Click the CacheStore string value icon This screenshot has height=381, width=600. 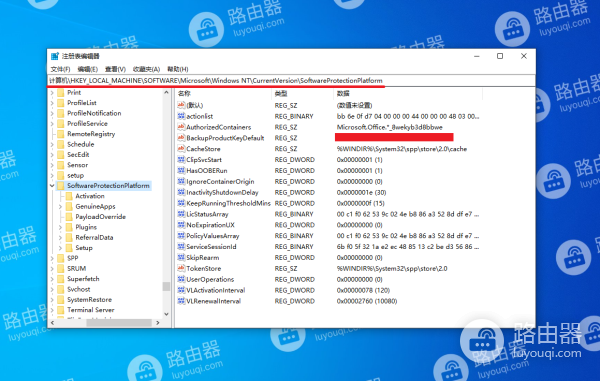click(181, 149)
